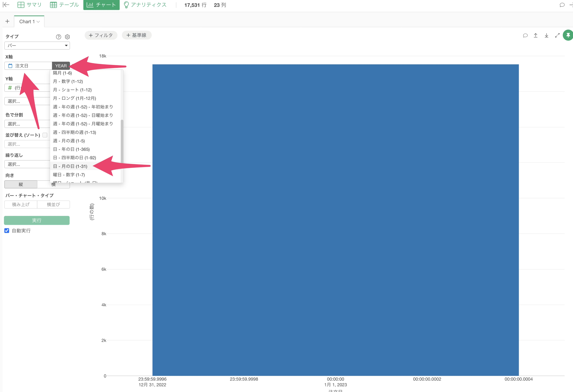573x392 pixels.
Task: Select 縦 orientation toggle
Action: (x=21, y=184)
